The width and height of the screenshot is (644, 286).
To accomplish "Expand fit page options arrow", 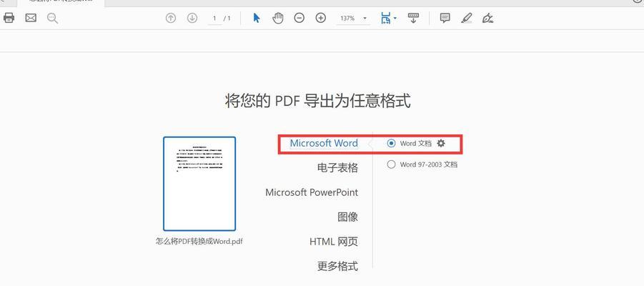I will (395, 18).
